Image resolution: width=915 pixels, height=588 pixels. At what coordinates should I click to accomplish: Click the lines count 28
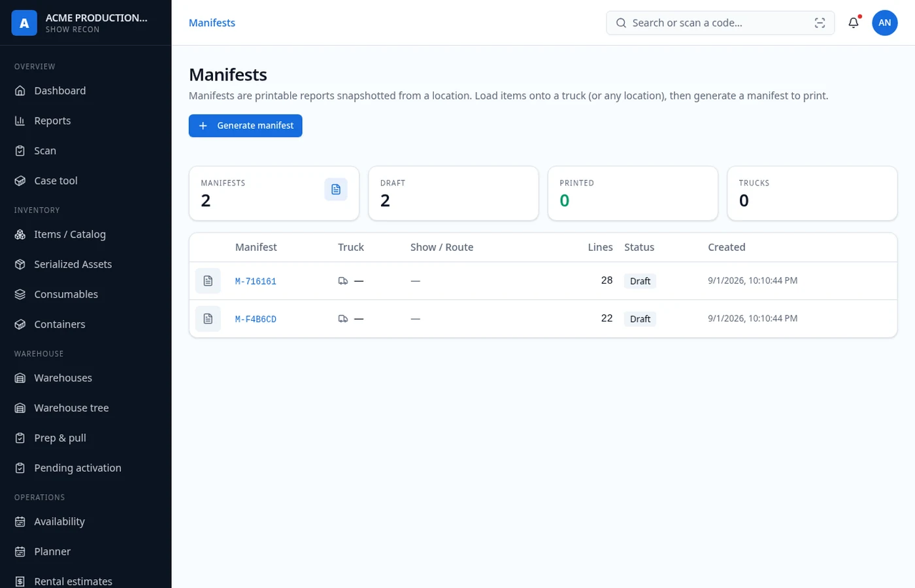click(x=607, y=280)
